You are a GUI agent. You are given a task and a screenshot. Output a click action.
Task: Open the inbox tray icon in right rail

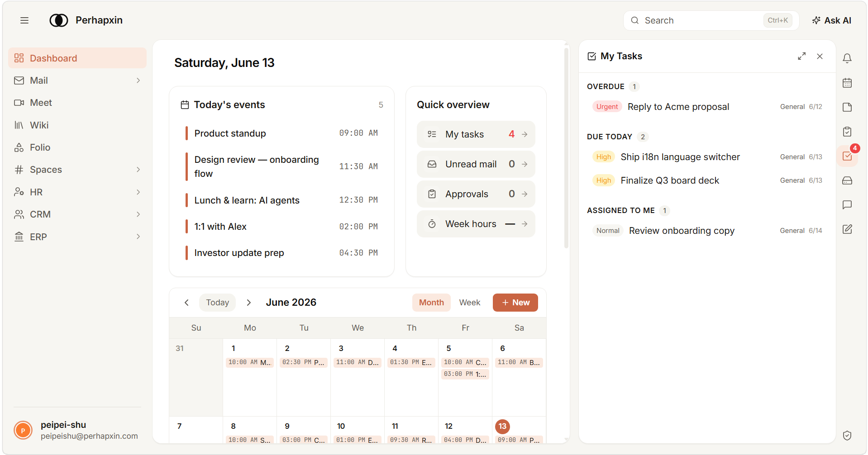[x=847, y=180]
